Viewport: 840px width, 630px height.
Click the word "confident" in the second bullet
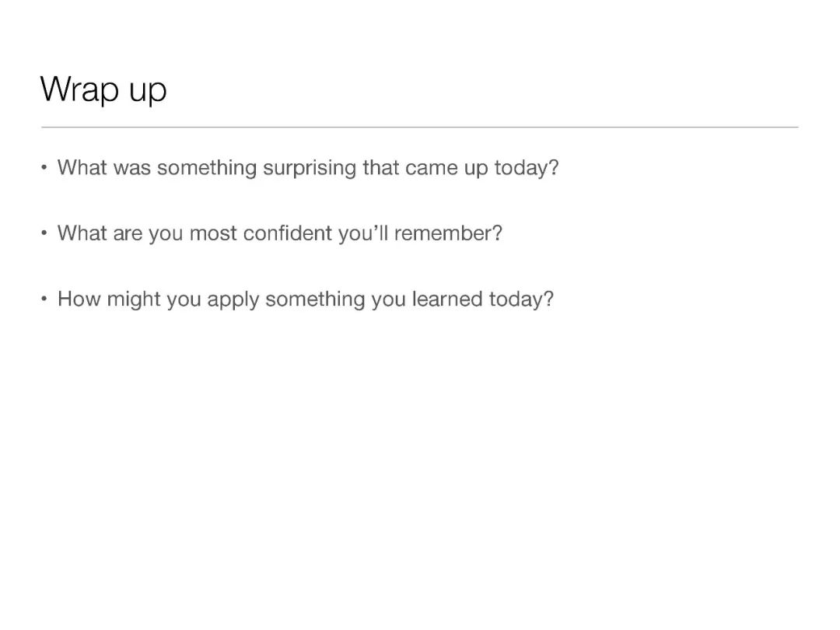[x=287, y=233]
